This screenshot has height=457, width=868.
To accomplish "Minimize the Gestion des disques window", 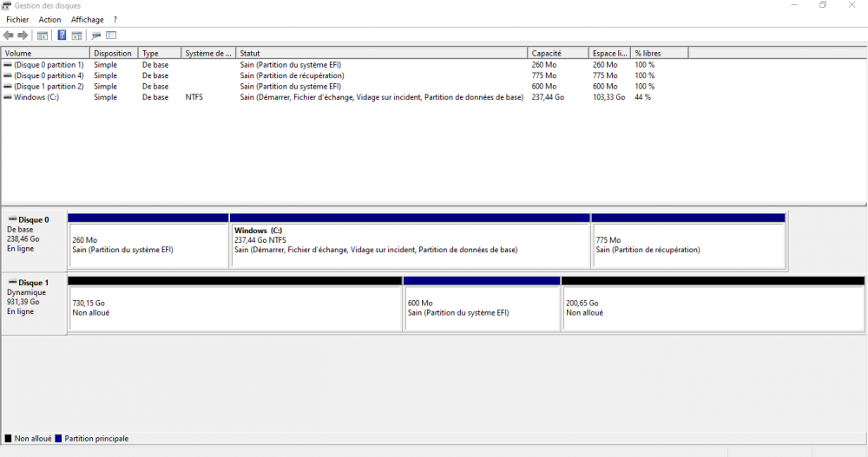I will (x=794, y=5).
